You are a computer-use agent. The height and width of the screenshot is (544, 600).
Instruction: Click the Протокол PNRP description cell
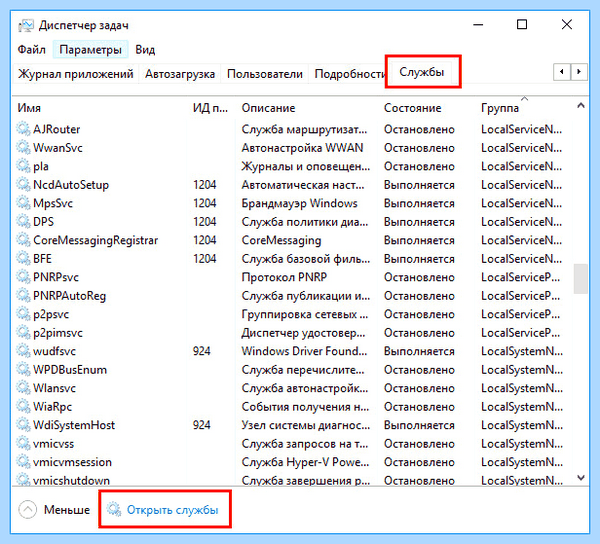pos(284,277)
